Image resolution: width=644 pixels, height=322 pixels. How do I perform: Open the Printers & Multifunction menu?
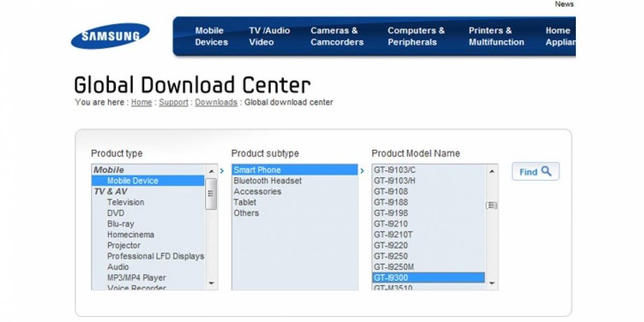[496, 36]
